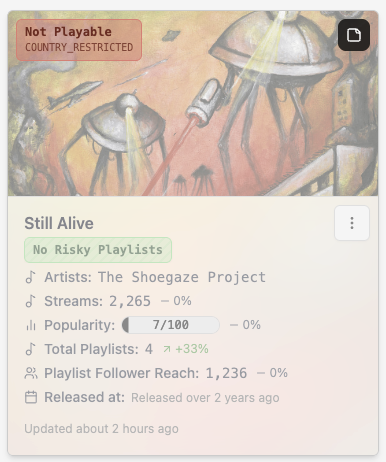Click the Streams count 2,265
Screen dimensions: 386x462
tap(130, 301)
